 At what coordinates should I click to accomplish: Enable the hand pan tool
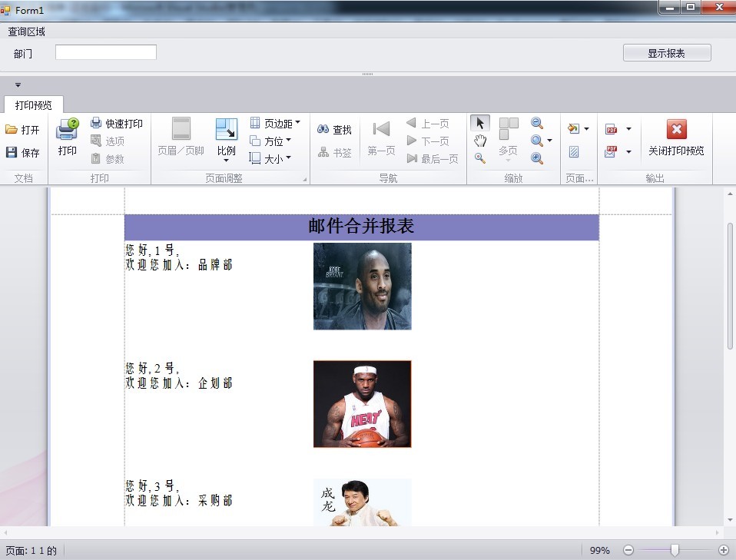(479, 141)
